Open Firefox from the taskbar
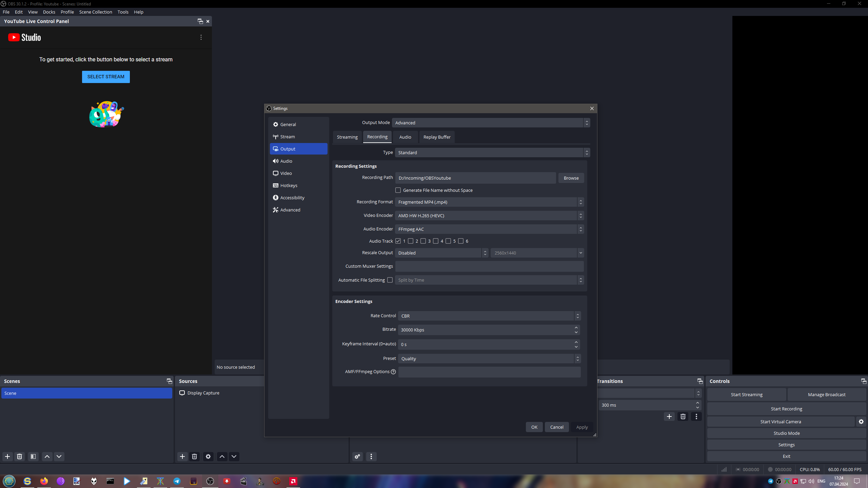Screen dimensions: 868x488 (44, 481)
